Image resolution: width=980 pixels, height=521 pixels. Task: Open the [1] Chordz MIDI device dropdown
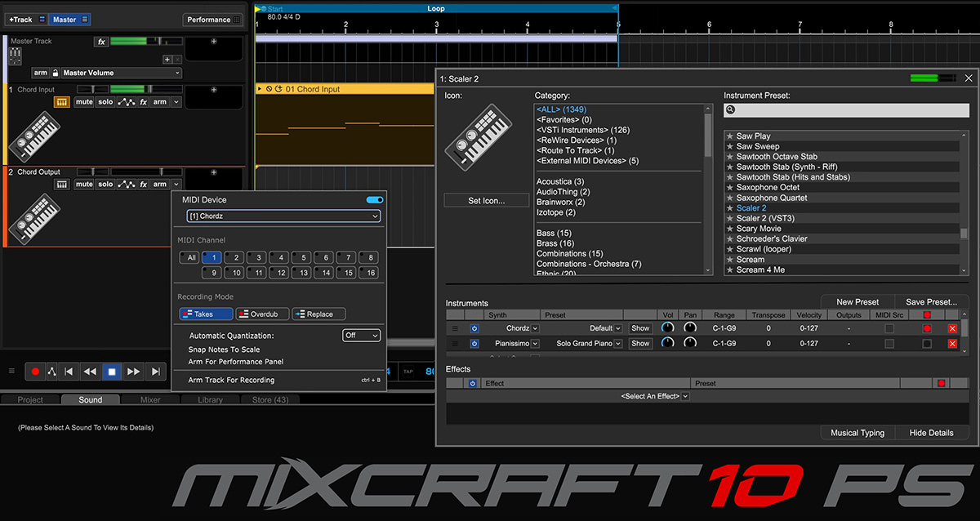click(283, 216)
